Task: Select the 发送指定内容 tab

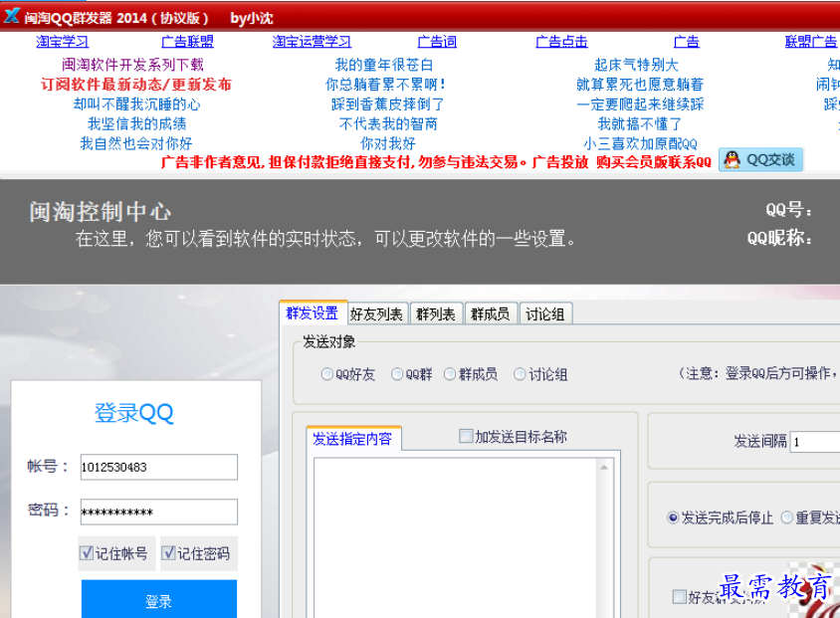Action: click(x=353, y=439)
